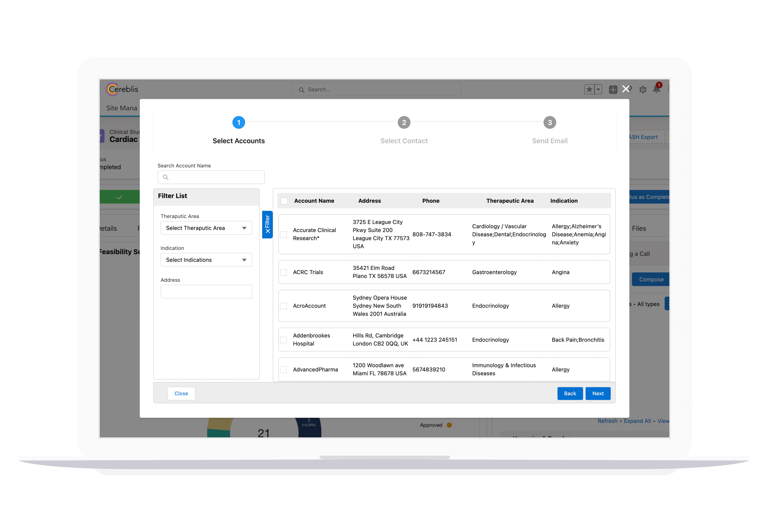The height and width of the screenshot is (532, 768).
Task: Click phone number 5674839210
Action: click(x=428, y=369)
